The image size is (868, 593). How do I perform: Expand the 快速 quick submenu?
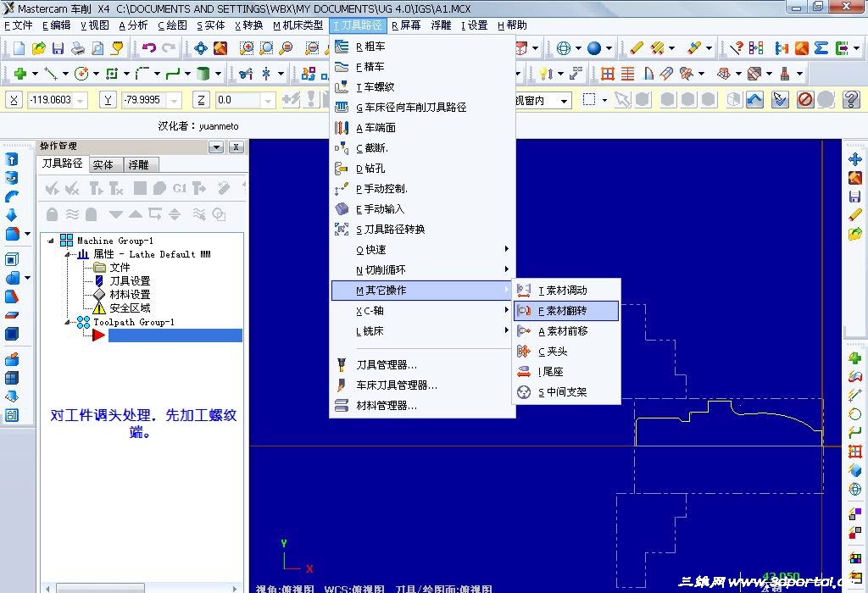pos(422,249)
